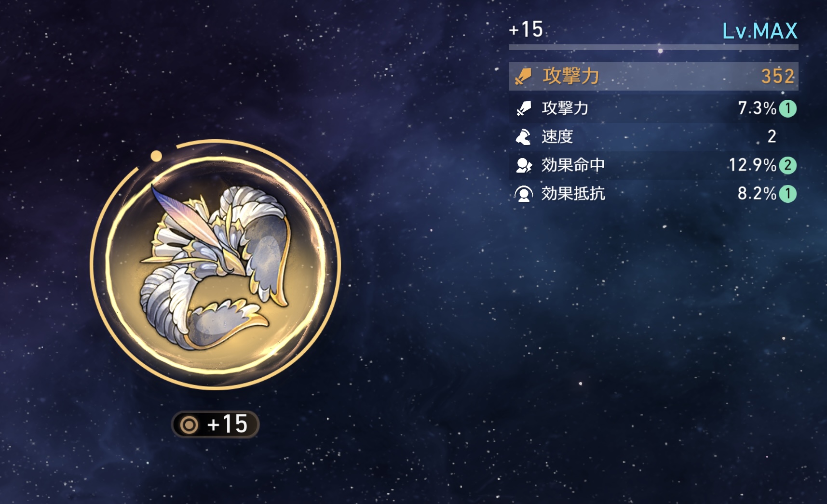
Task: Select the main stat row 攻擊力 352
Action: 653,76
